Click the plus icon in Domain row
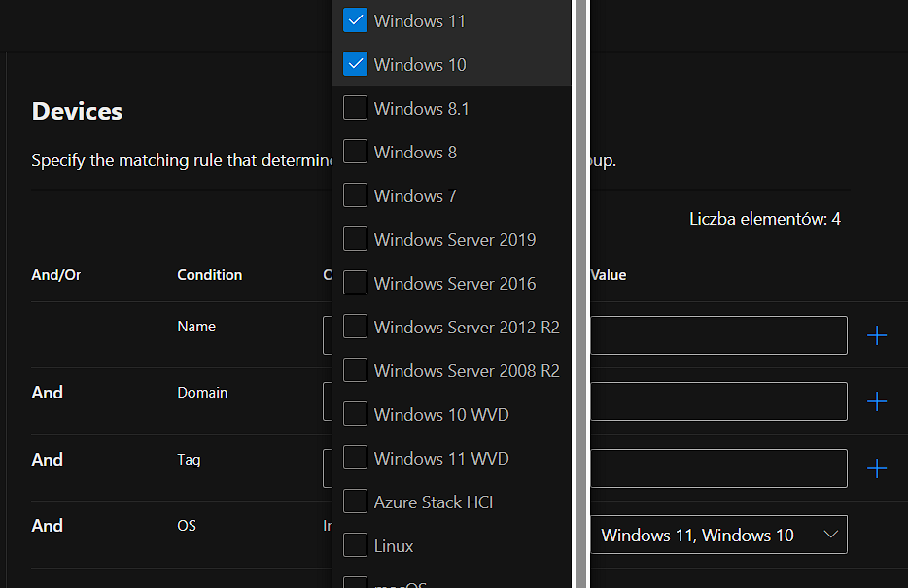The height and width of the screenshot is (588, 908). tap(876, 401)
